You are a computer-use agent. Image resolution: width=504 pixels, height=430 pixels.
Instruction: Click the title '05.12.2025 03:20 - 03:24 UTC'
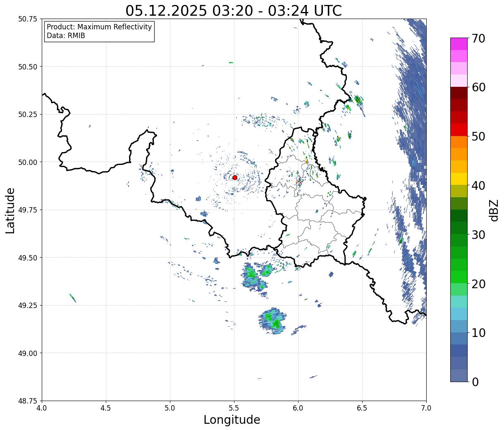click(234, 10)
